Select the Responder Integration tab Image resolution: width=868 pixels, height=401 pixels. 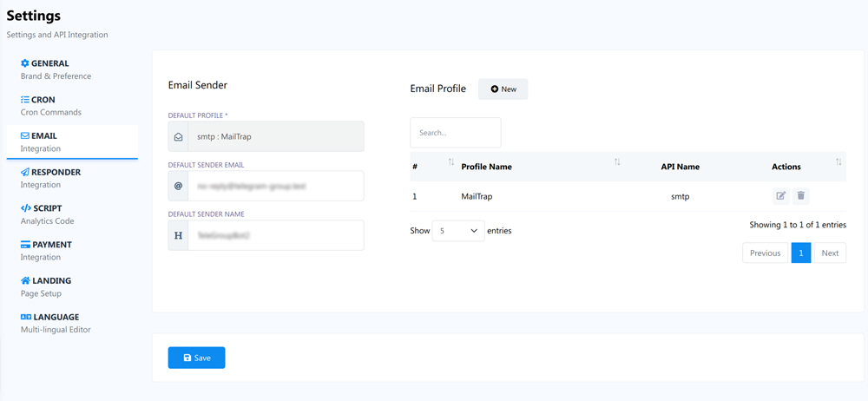coord(50,178)
